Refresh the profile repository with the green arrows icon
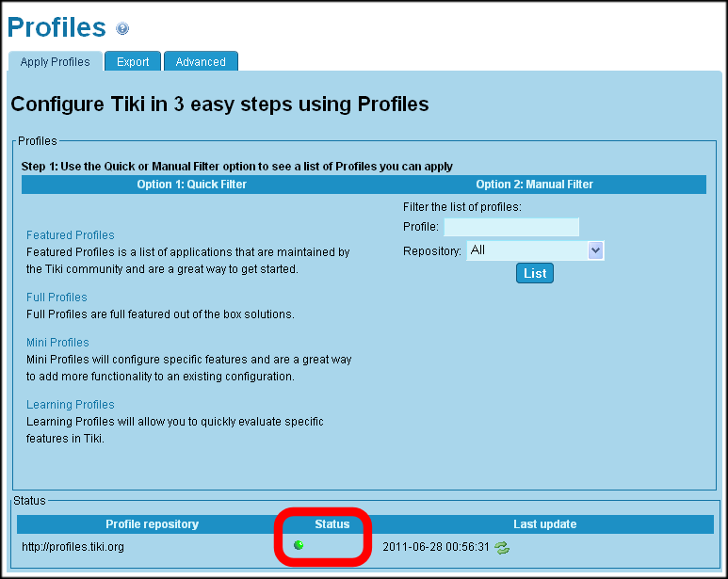 pyautogui.click(x=502, y=547)
